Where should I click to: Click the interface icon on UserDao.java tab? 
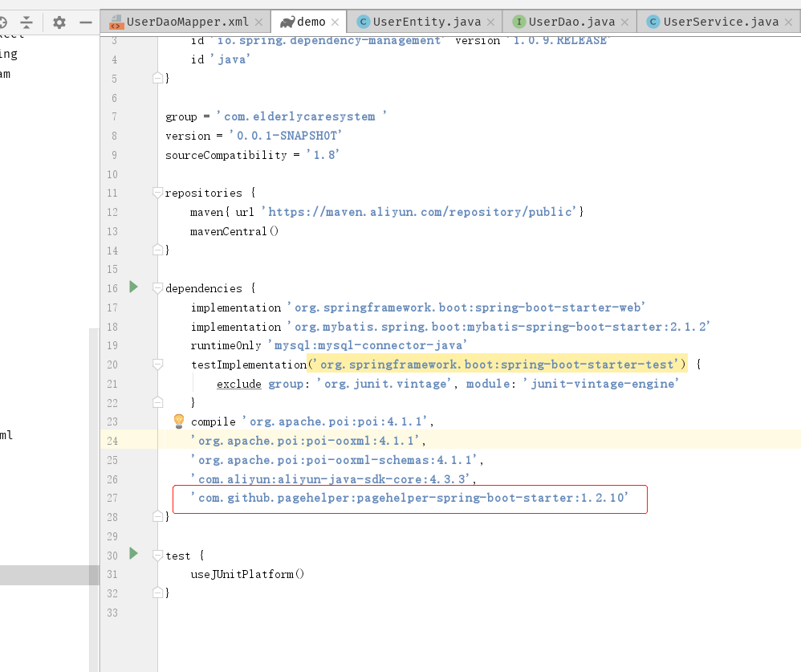tap(519, 22)
